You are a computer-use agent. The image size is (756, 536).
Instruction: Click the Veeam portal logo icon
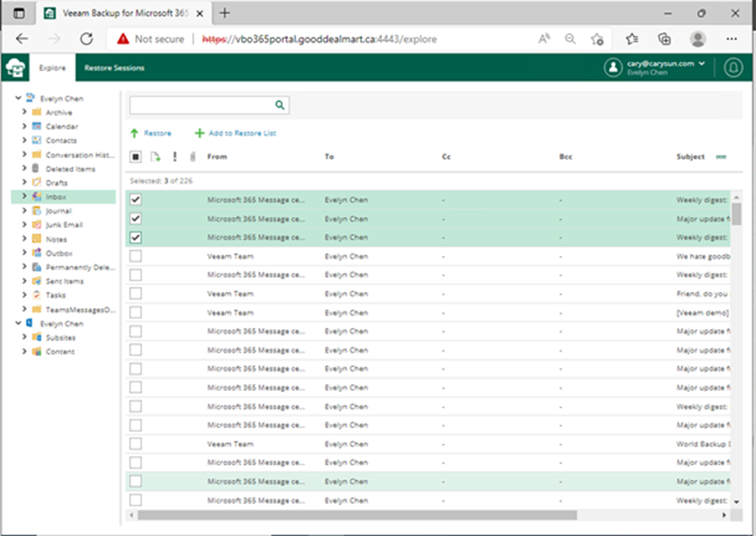(15, 67)
